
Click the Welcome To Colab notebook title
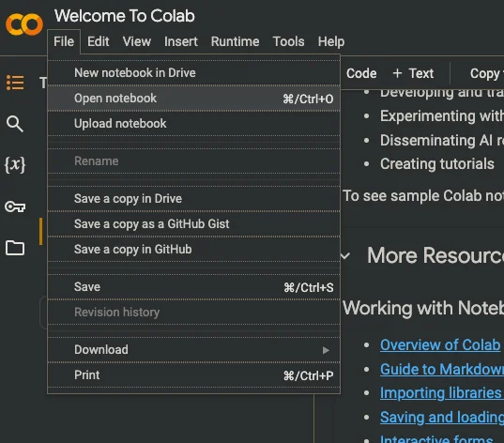pos(125,16)
